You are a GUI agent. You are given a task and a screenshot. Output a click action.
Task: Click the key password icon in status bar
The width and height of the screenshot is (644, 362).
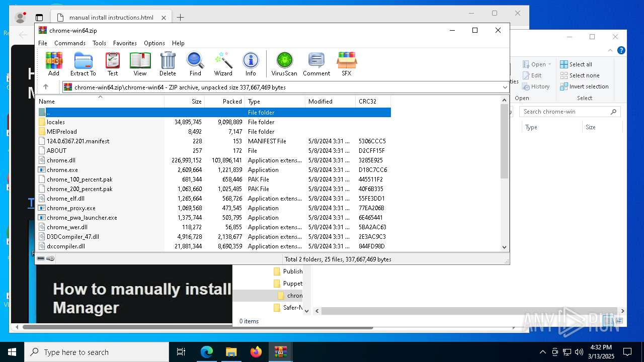tap(50, 258)
